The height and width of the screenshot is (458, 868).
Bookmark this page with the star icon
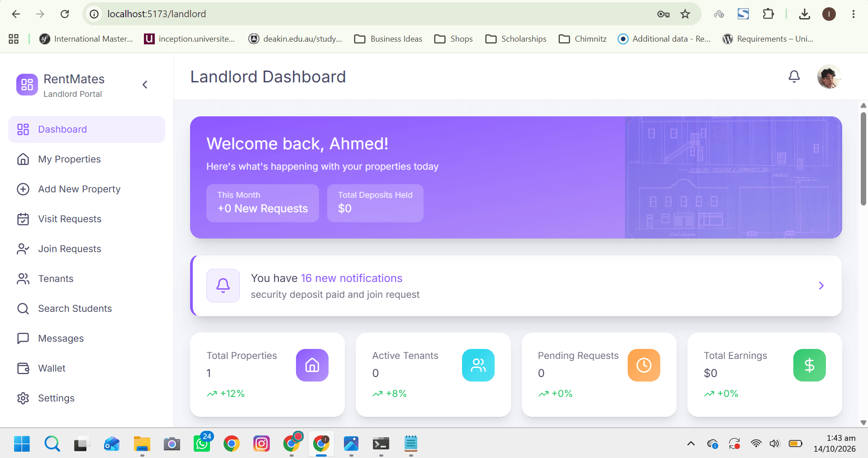(685, 14)
